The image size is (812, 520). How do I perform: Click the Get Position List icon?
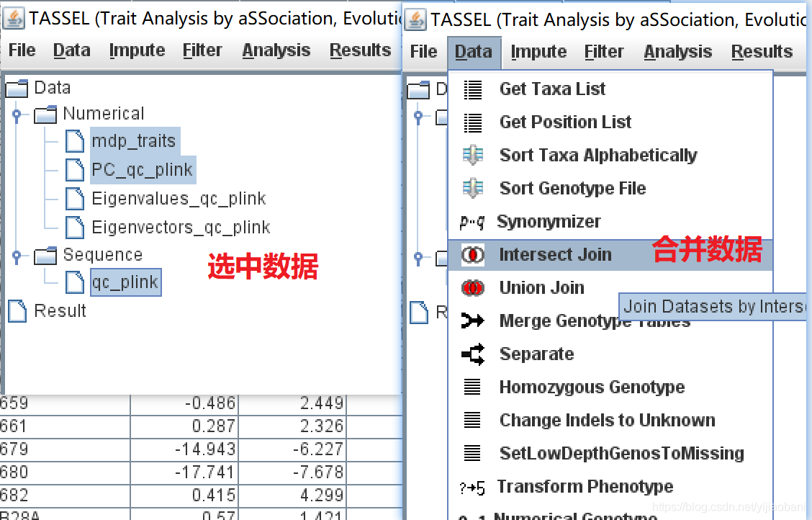474,122
